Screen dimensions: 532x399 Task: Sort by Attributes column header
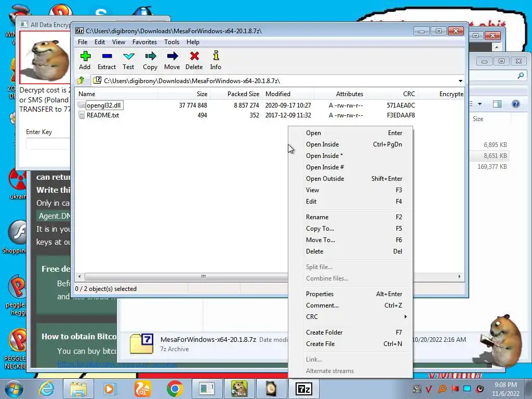pyautogui.click(x=340, y=94)
